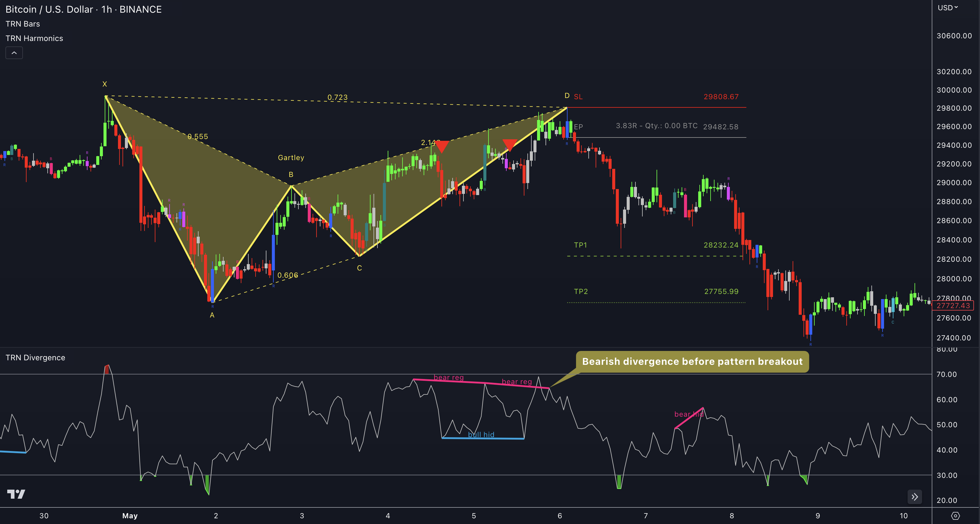
Task: Select the TRN Divergence indicator label
Action: tap(35, 358)
